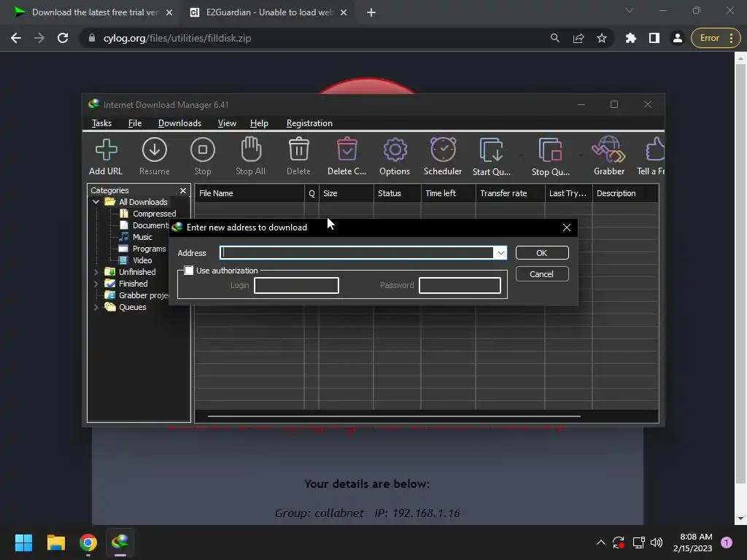Zoom page with magnifier icon

click(555, 38)
